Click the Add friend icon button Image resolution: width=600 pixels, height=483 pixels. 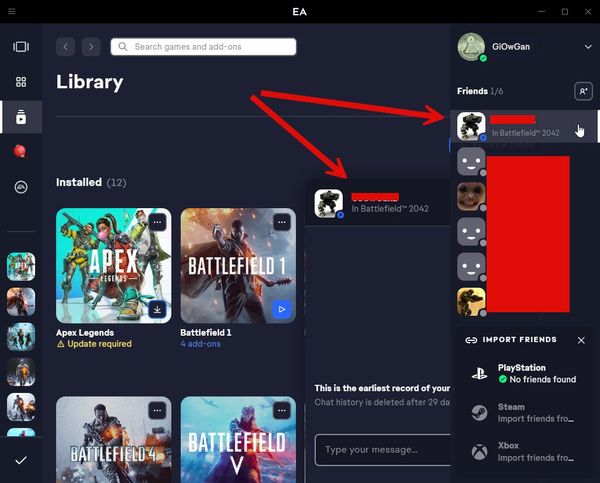point(583,91)
